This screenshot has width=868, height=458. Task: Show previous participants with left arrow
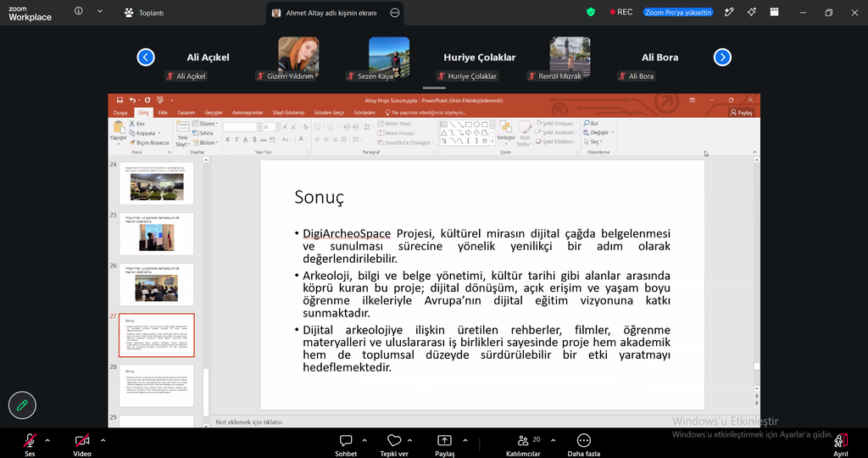(146, 57)
